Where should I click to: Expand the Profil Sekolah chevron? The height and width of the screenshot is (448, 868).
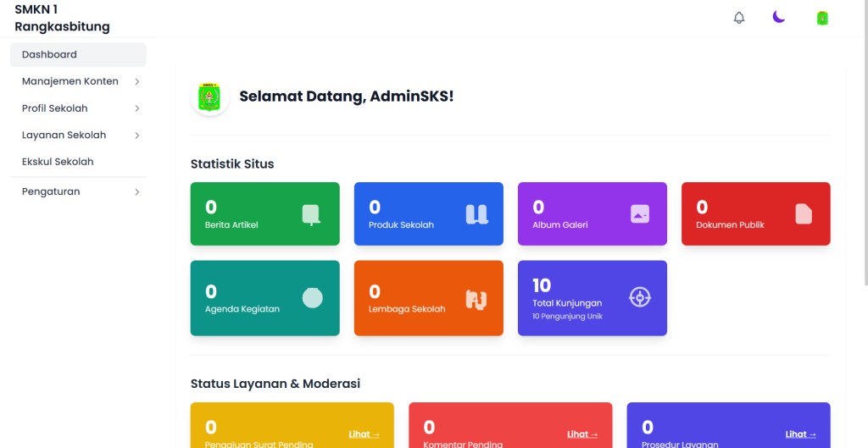(136, 108)
